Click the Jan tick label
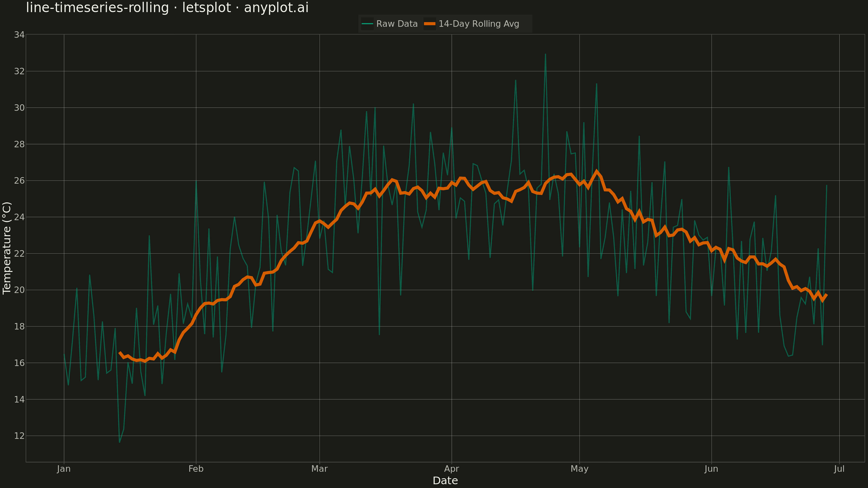This screenshot has height=488, width=868. (64, 469)
